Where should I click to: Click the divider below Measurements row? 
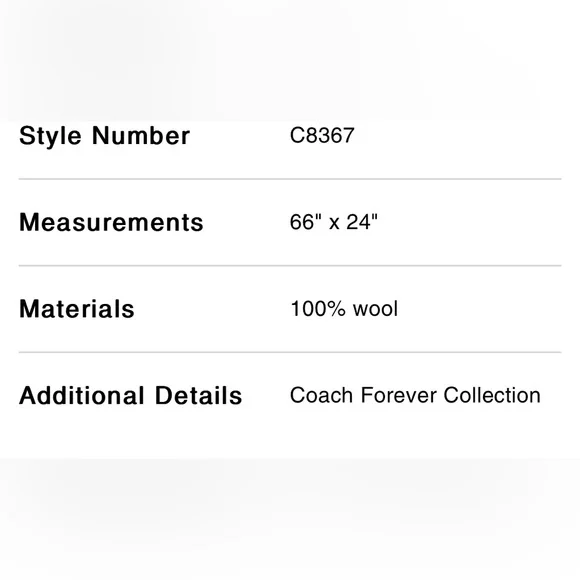290,266
